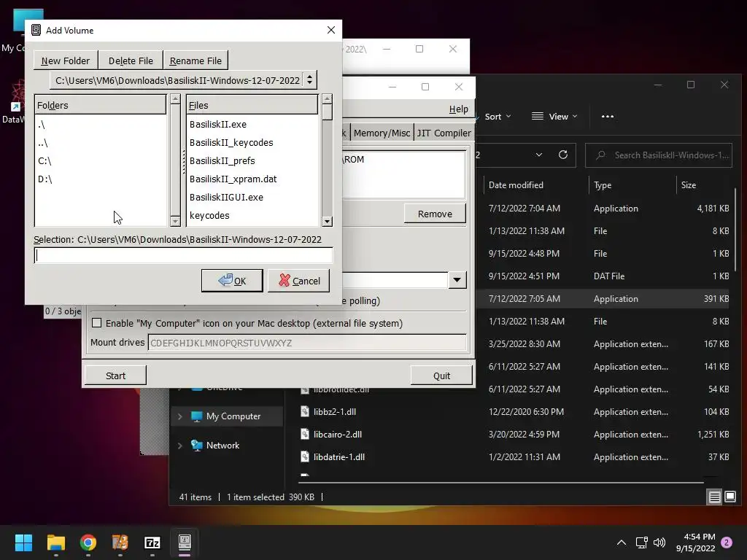Open Windows Start menu

(23, 542)
